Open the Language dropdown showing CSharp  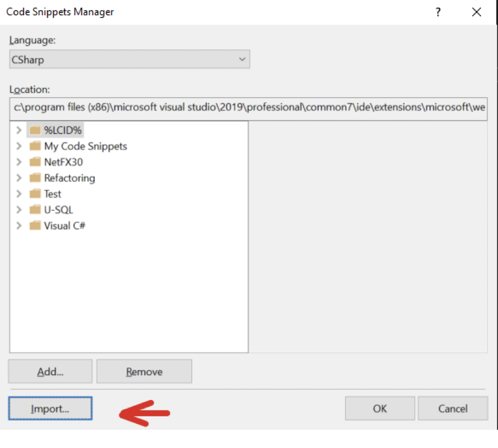(x=129, y=59)
